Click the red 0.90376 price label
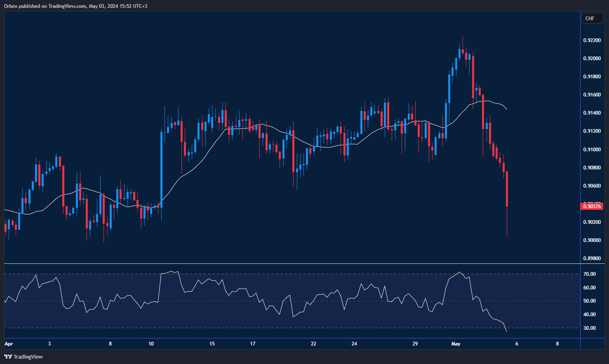 click(592, 206)
